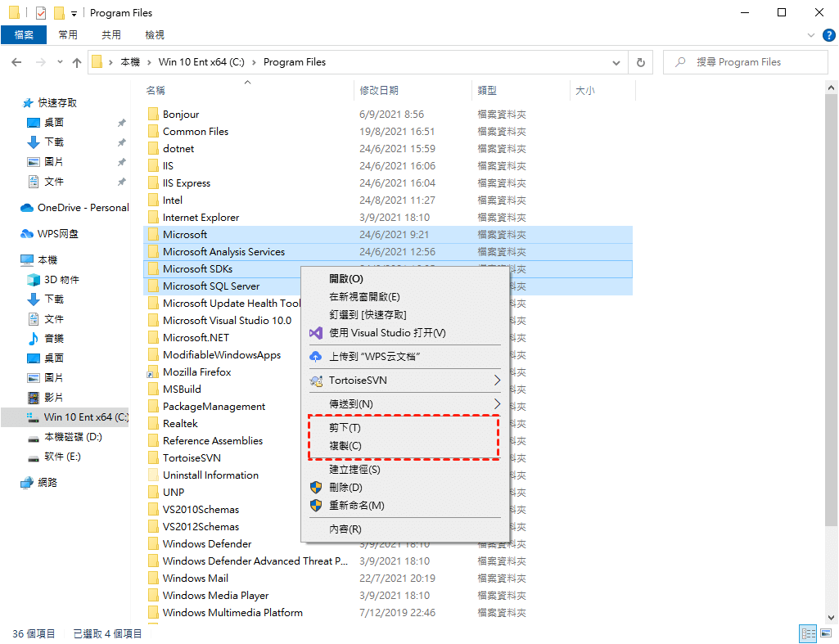The width and height of the screenshot is (839, 644).
Task: Expand the TortoiseSVN submenu
Action: [x=404, y=381]
